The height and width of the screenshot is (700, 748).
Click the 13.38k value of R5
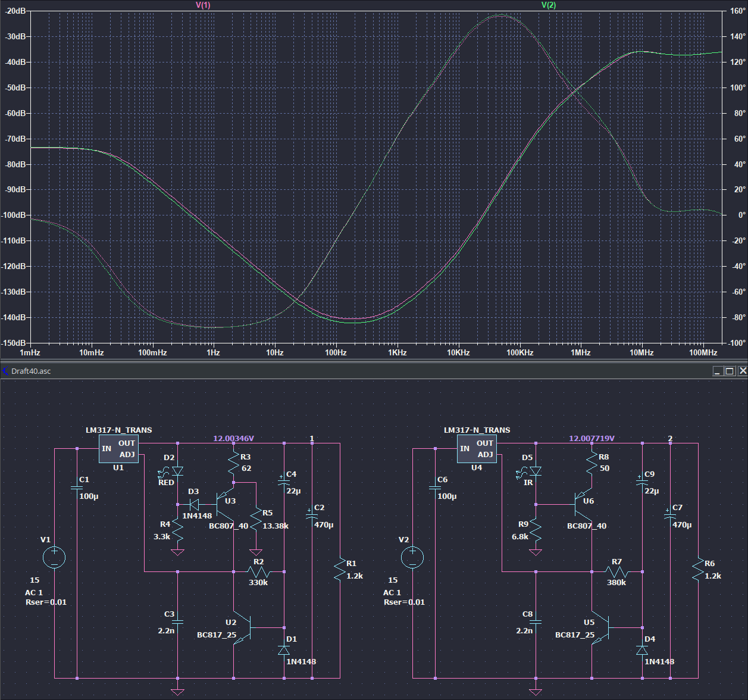point(276,526)
